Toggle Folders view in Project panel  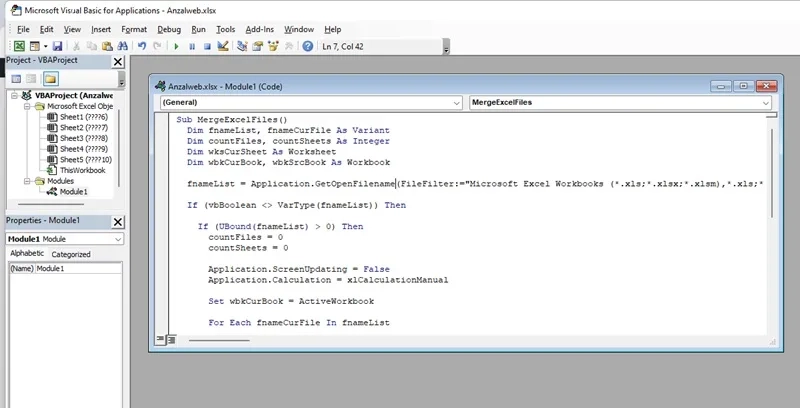[x=50, y=79]
